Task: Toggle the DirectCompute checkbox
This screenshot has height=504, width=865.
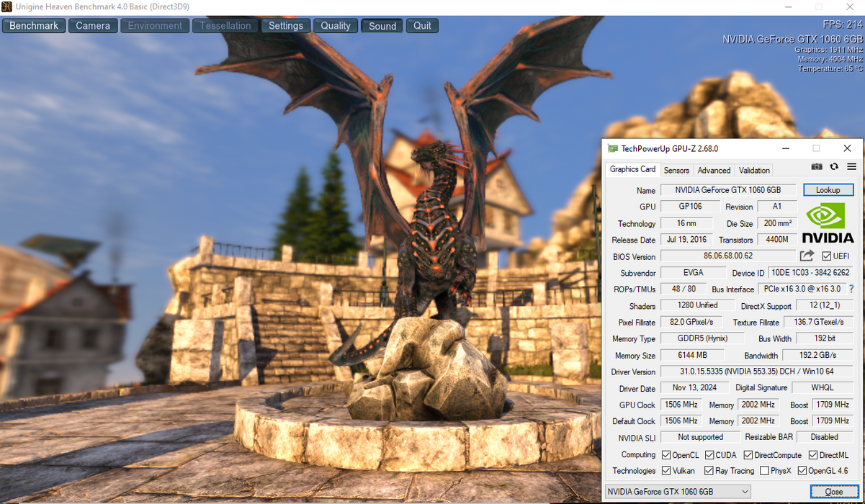Action: pyautogui.click(x=748, y=455)
